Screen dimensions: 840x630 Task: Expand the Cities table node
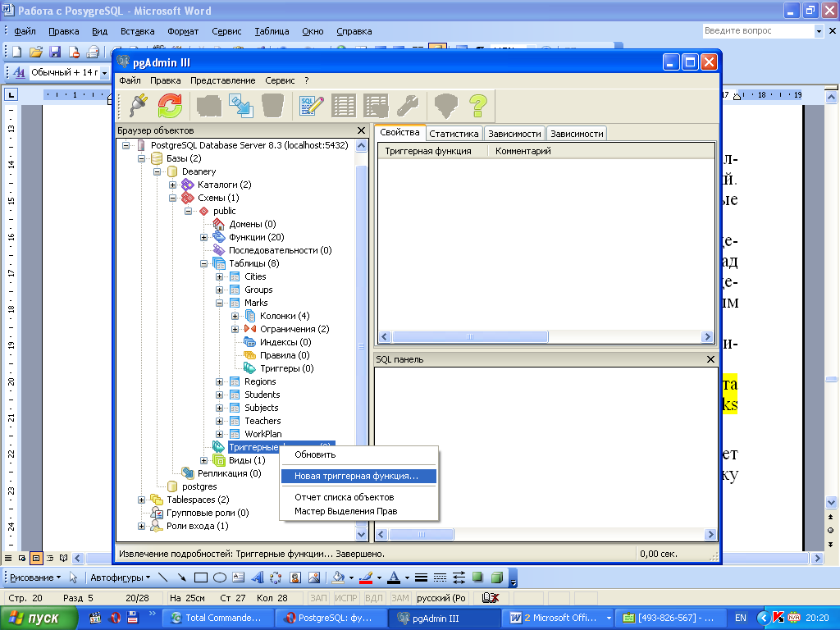click(x=219, y=276)
